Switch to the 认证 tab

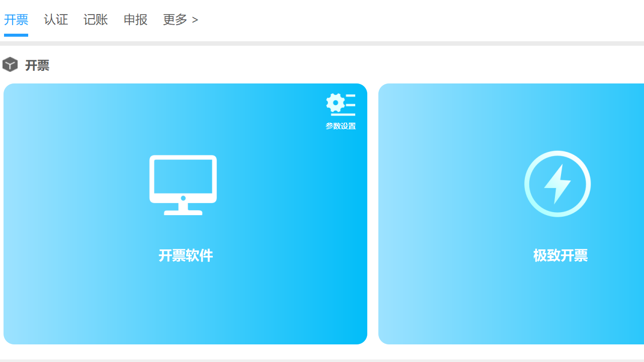[x=56, y=20]
